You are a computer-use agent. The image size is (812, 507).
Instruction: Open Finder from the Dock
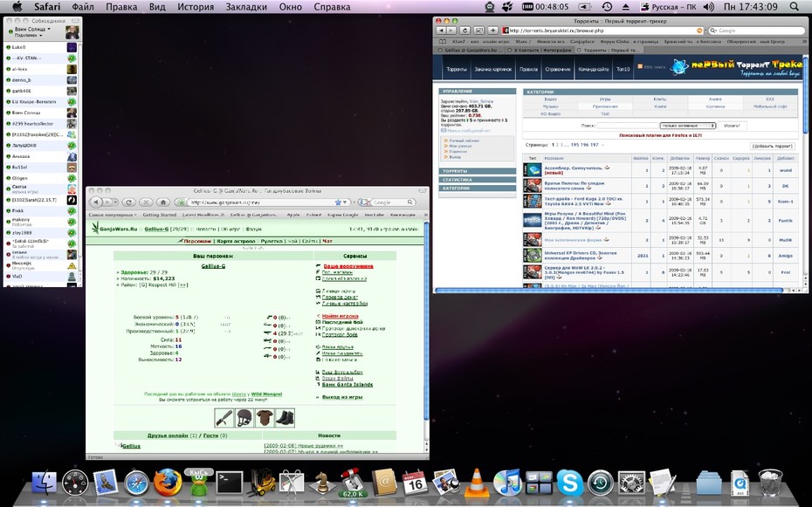click(45, 483)
